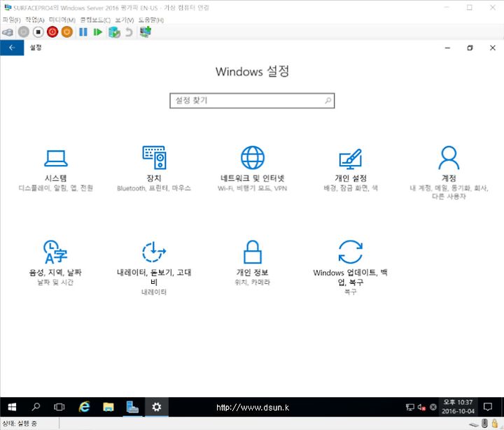Click the Enhanced Session toolbar icon
This screenshot has width=504, height=430.
click(146, 31)
